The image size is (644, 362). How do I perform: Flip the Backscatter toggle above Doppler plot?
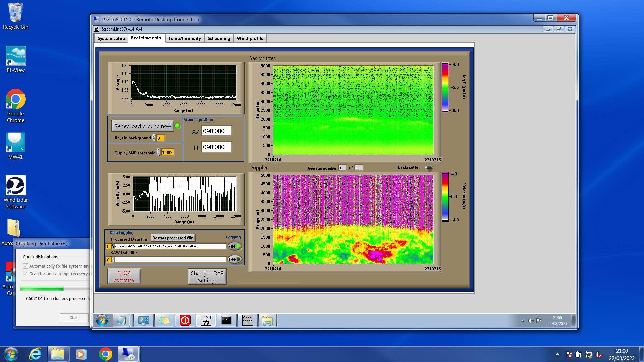pyautogui.click(x=429, y=168)
